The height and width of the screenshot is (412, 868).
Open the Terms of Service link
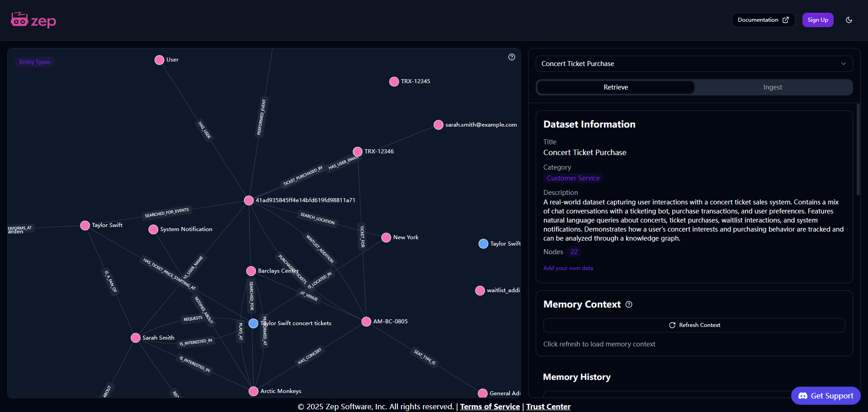coord(490,407)
